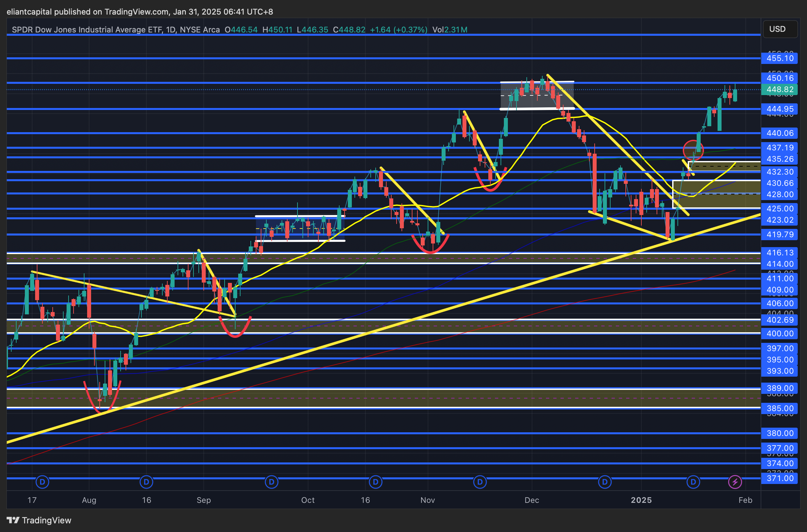Viewport: 807px width, 532px height.
Task: Click the TradingView logo at bottom left
Action: [x=39, y=520]
